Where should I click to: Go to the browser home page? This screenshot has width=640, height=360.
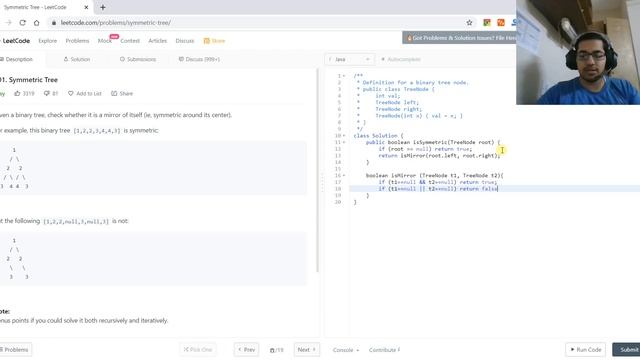(x=36, y=23)
